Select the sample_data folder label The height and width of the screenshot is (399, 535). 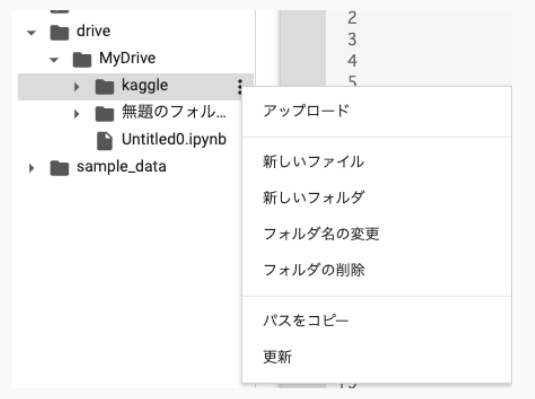(121, 167)
